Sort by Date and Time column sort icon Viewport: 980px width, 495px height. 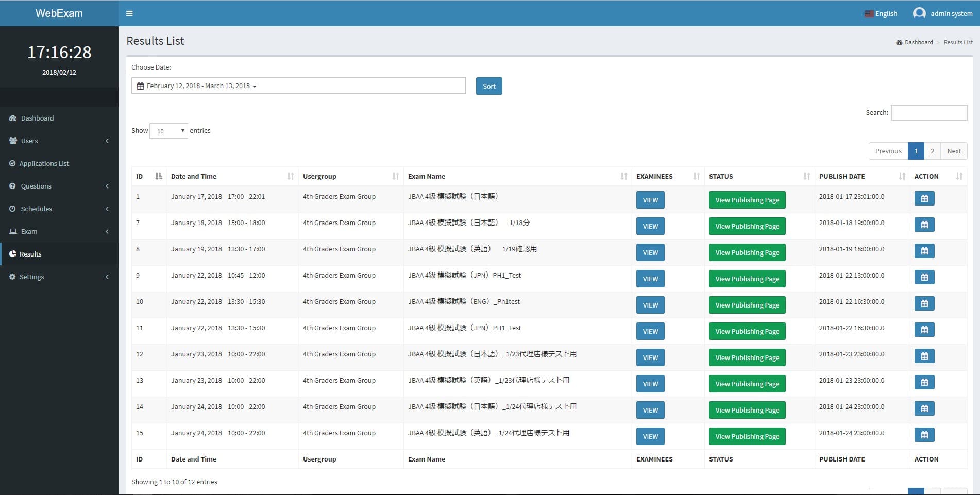tap(291, 176)
